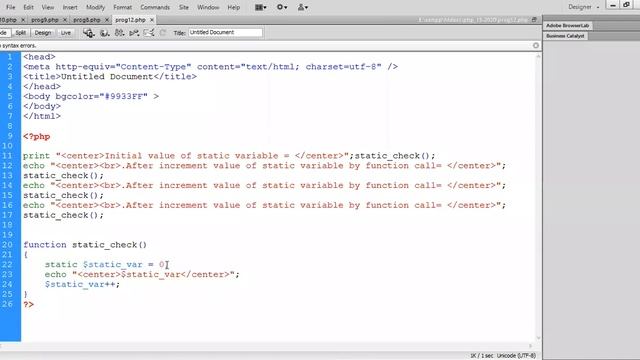
Task: Click the code editor scroll down arrow
Action: 538,338
